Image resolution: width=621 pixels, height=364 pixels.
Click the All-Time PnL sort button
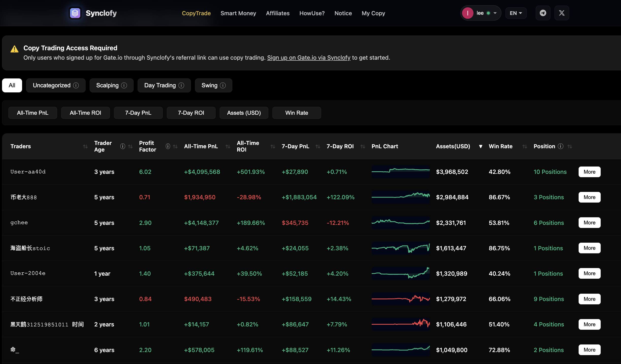click(x=33, y=113)
